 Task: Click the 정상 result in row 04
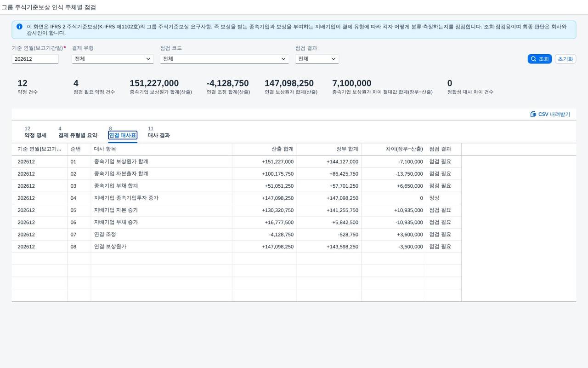435,198
